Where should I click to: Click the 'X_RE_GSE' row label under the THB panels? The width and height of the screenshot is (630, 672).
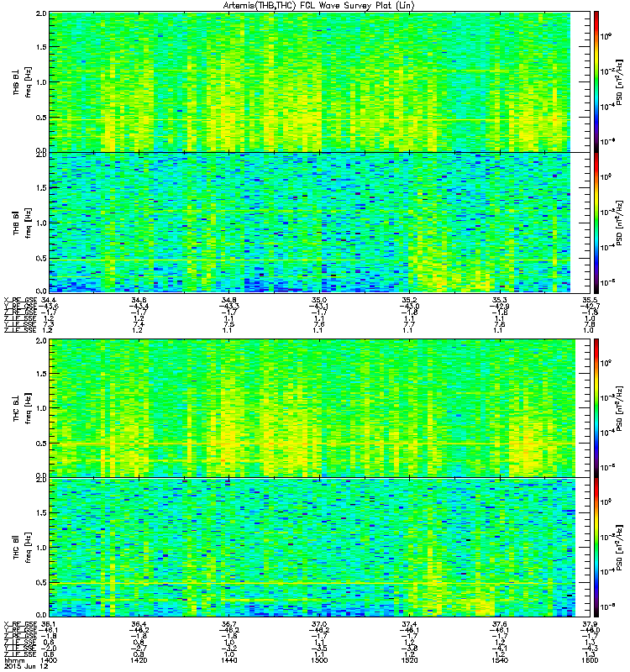tap(20, 300)
